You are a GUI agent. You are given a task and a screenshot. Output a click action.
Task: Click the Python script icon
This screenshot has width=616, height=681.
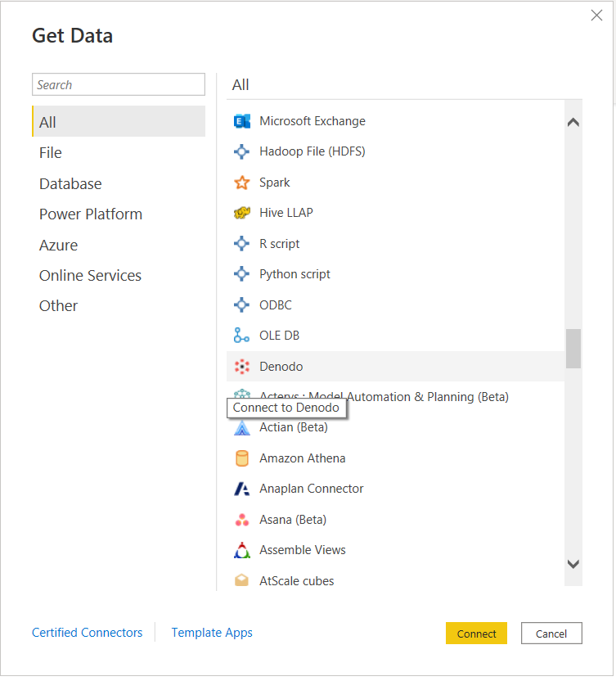241,273
